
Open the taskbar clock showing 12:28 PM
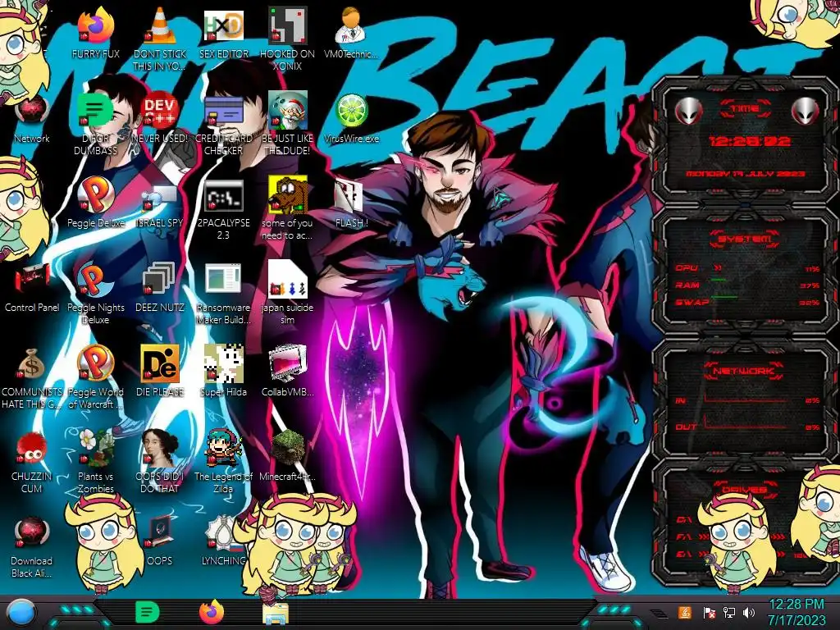click(x=797, y=612)
